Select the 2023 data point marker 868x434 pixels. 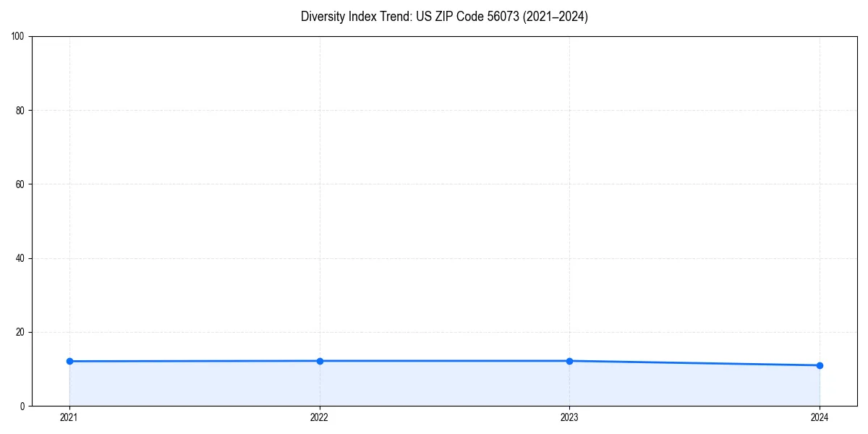coord(569,359)
